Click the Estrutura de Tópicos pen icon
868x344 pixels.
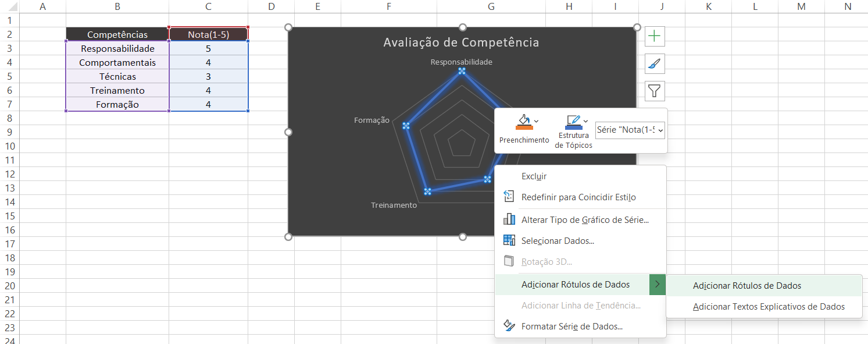coord(574,119)
